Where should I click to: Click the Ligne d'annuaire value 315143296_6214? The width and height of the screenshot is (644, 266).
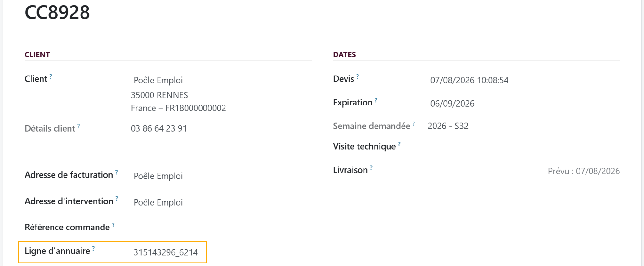[x=166, y=252]
